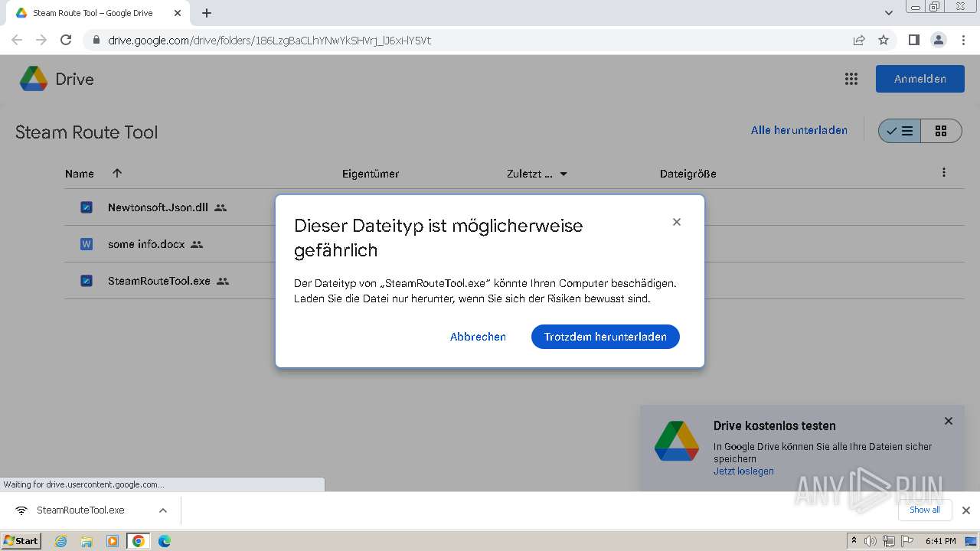The image size is (980, 551).
Task: Click Show all downloads button
Action: point(924,510)
